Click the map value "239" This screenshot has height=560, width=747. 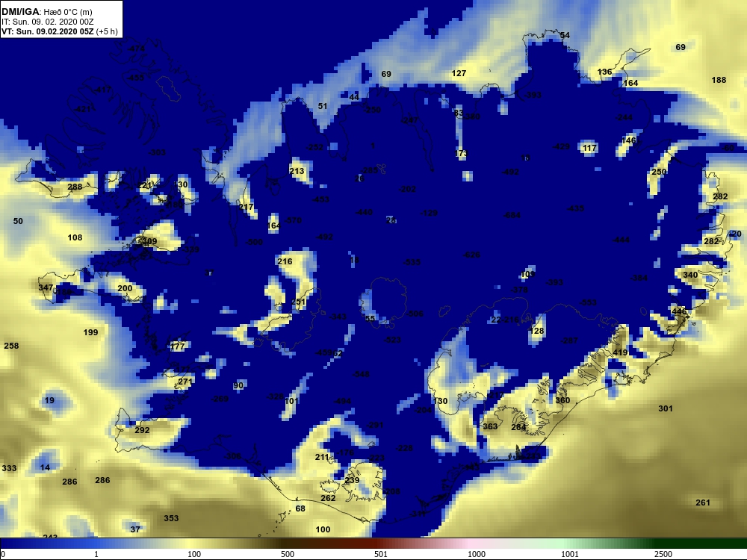click(352, 480)
